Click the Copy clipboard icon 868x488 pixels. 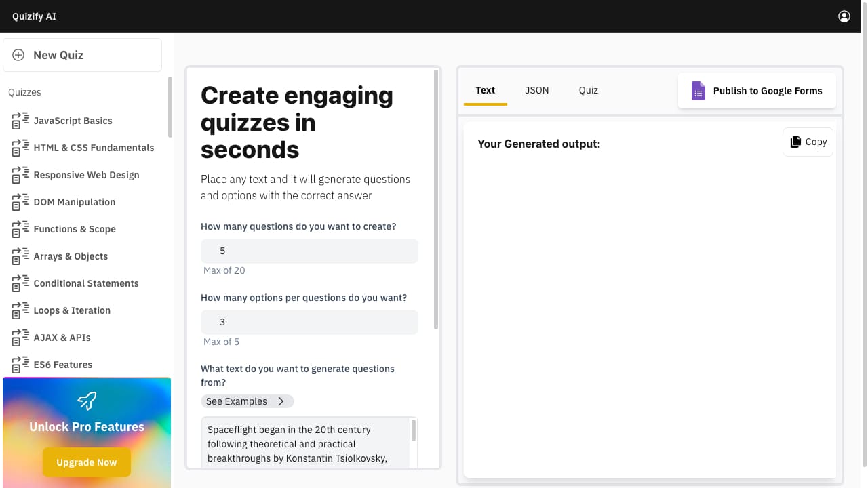pos(795,142)
